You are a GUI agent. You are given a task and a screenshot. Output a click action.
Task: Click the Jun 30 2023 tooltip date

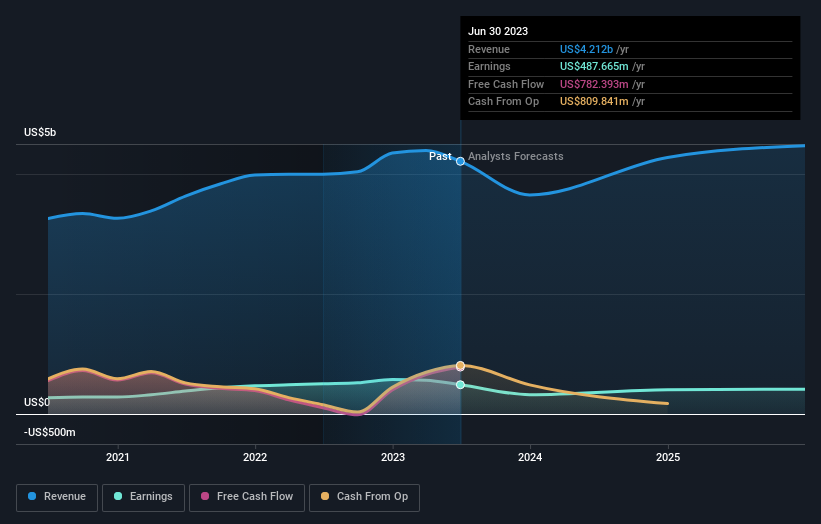(x=498, y=31)
